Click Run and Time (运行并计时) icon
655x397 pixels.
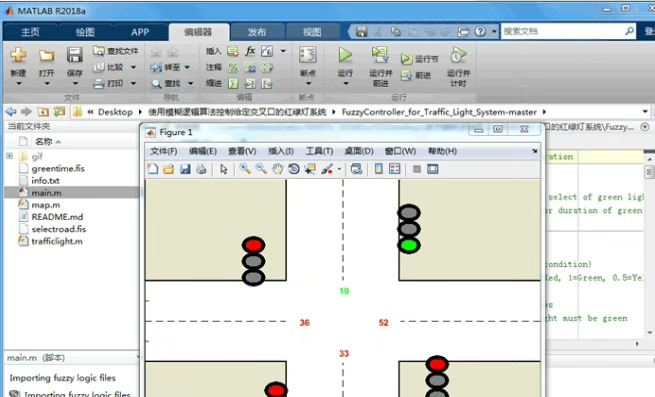tap(458, 55)
